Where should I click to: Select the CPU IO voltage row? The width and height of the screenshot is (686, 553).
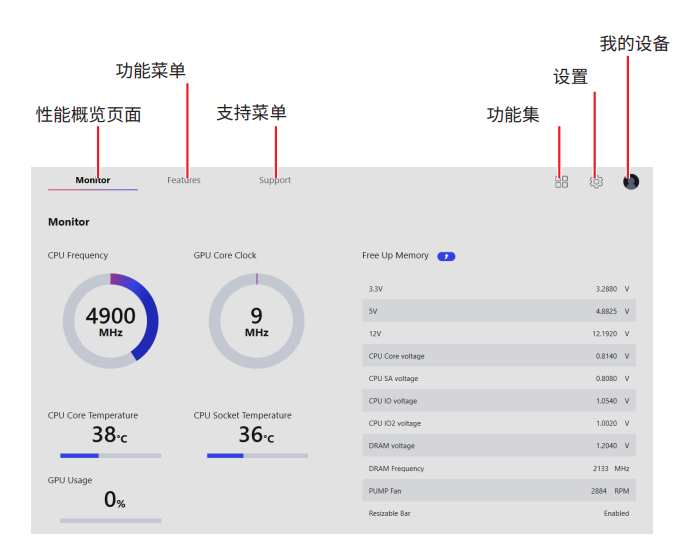coord(498,401)
